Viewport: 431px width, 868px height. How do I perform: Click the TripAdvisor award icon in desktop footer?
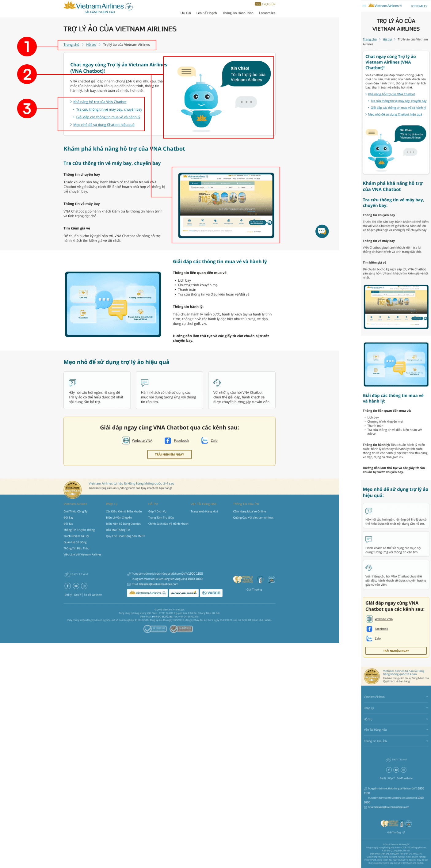tap(272, 580)
